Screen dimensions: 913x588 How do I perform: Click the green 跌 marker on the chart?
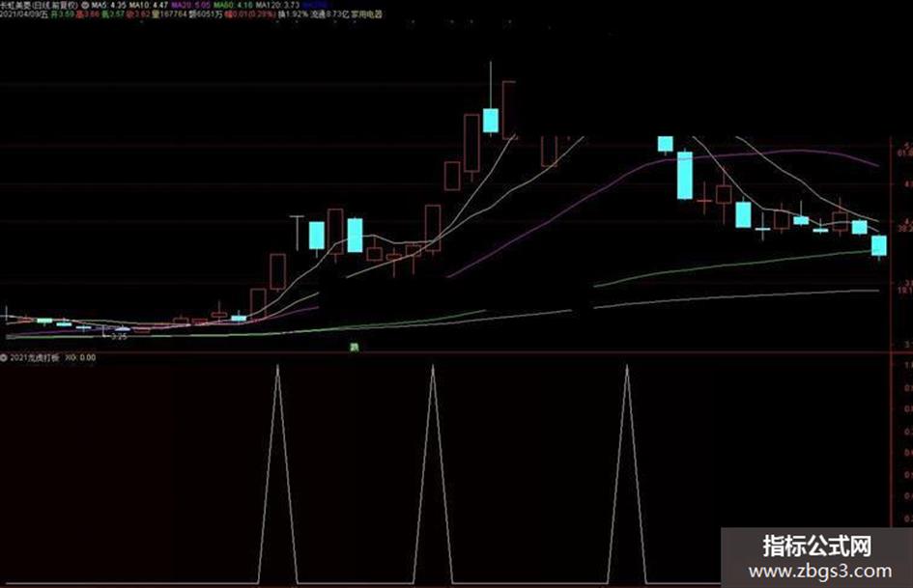tap(354, 347)
